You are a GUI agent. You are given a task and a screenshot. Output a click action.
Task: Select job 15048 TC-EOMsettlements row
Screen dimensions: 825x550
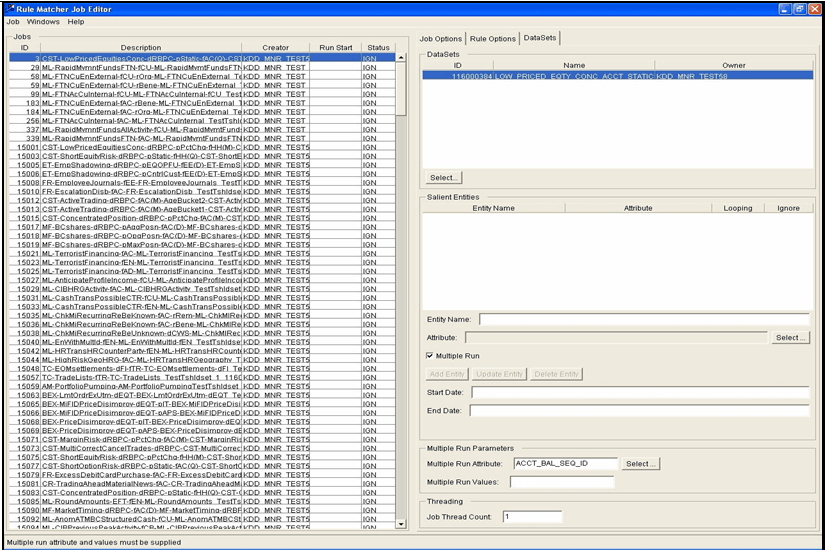202,368
